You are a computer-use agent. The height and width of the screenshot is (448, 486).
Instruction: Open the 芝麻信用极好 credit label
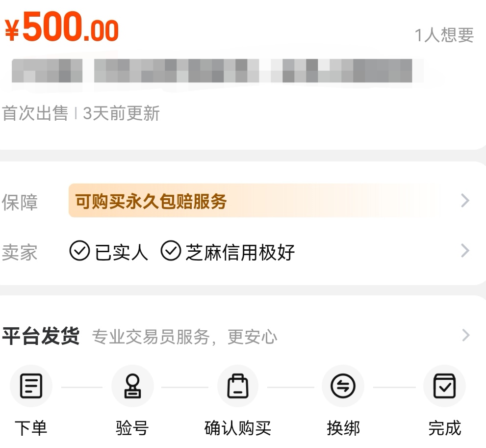pyautogui.click(x=240, y=252)
